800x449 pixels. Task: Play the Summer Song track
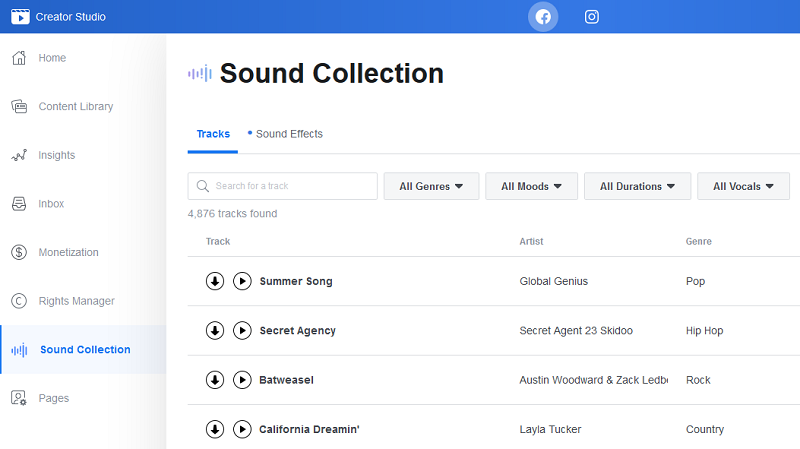coord(242,281)
